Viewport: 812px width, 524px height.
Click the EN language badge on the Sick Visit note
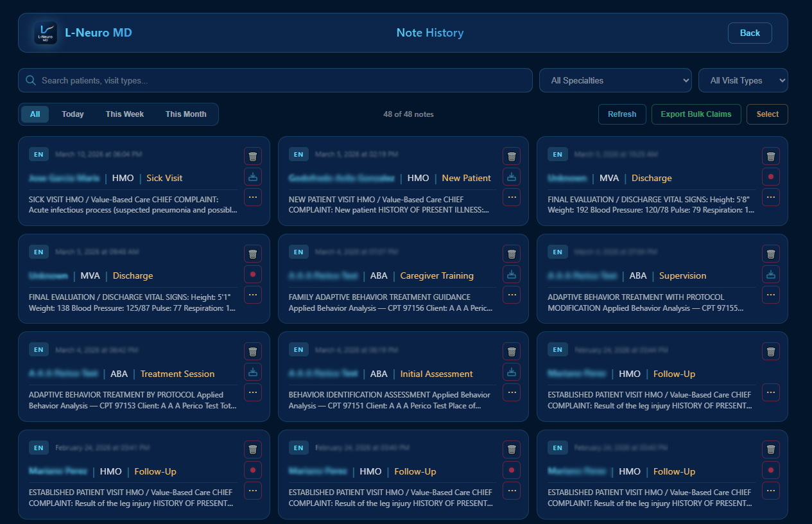click(x=39, y=154)
